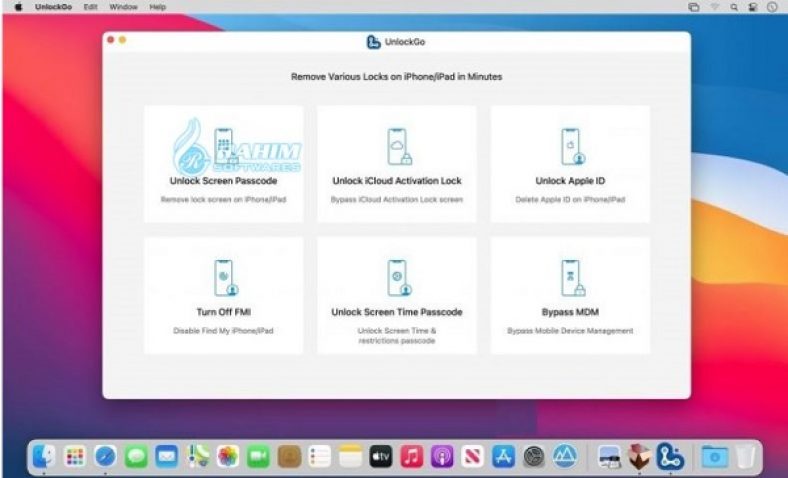This screenshot has height=478, width=788.
Task: Open Messages from the Dock
Action: (136, 456)
